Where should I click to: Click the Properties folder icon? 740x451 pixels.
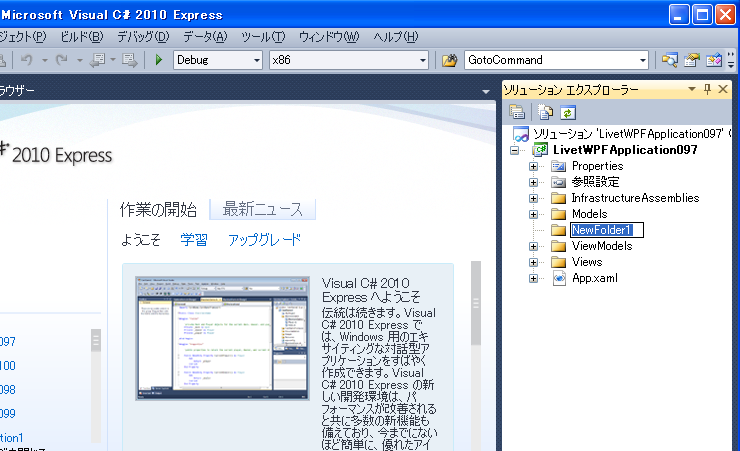click(x=559, y=166)
